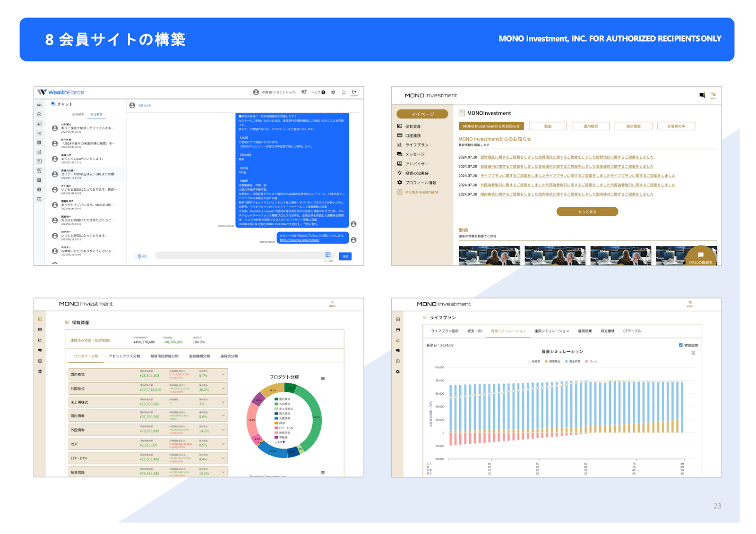Click 不動産 color swatch in donut legend
Viewport: 756px width, 534px height.
[276, 438]
